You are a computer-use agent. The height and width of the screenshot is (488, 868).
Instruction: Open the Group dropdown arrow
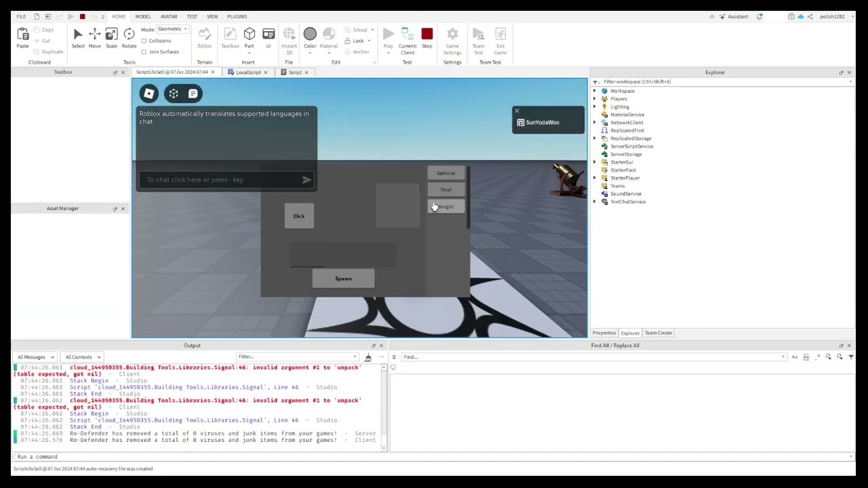click(x=374, y=30)
